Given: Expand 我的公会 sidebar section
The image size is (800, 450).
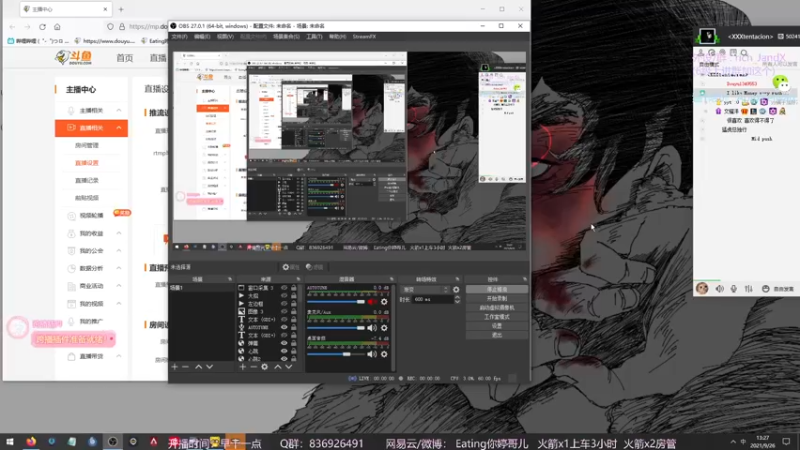Looking at the screenshot, I should click(119, 251).
